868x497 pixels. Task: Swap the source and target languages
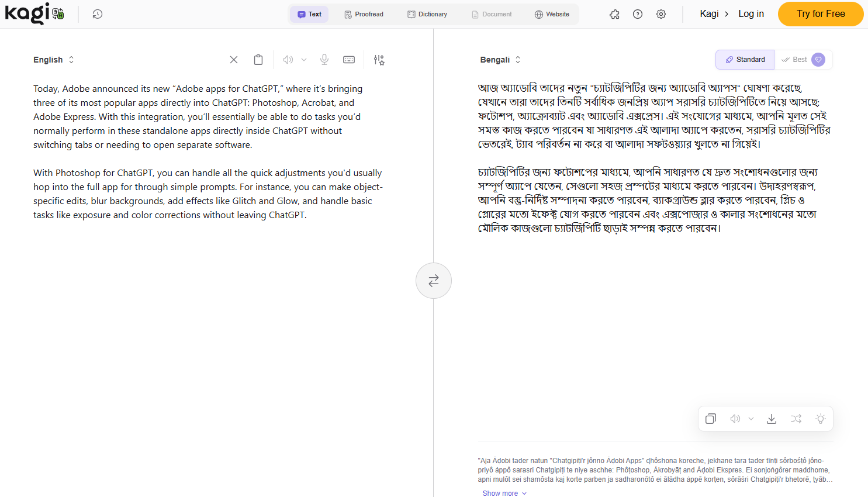click(x=433, y=280)
